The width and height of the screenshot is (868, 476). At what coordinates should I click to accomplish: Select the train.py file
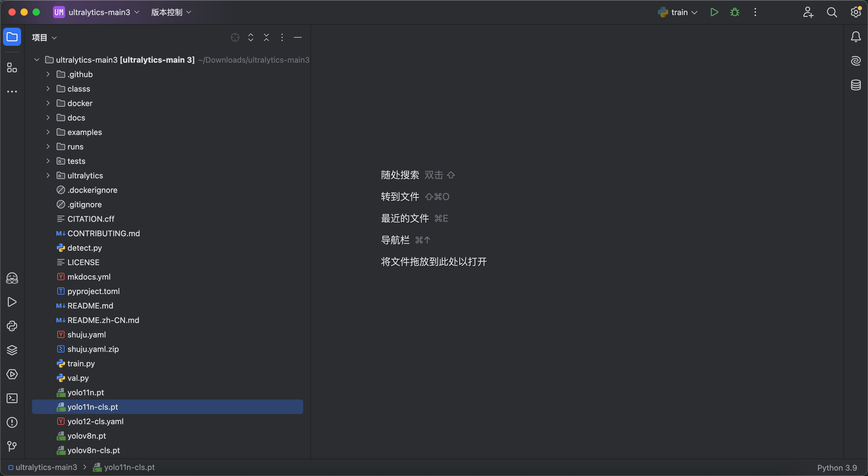(x=81, y=364)
